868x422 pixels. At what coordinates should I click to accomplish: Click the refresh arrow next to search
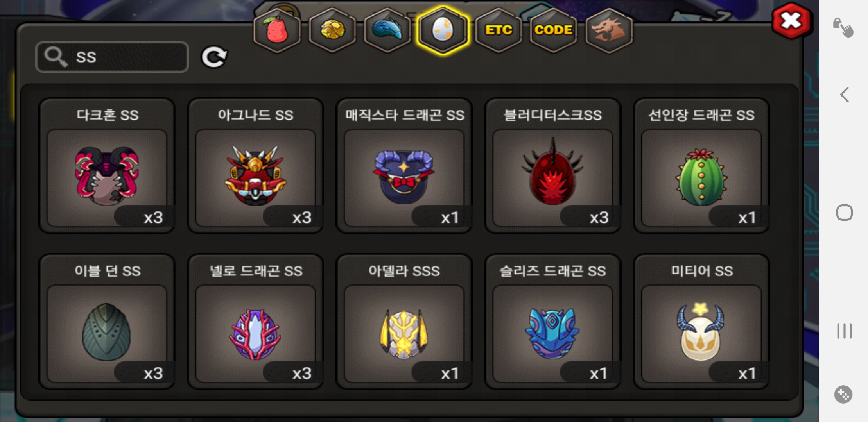coord(214,57)
